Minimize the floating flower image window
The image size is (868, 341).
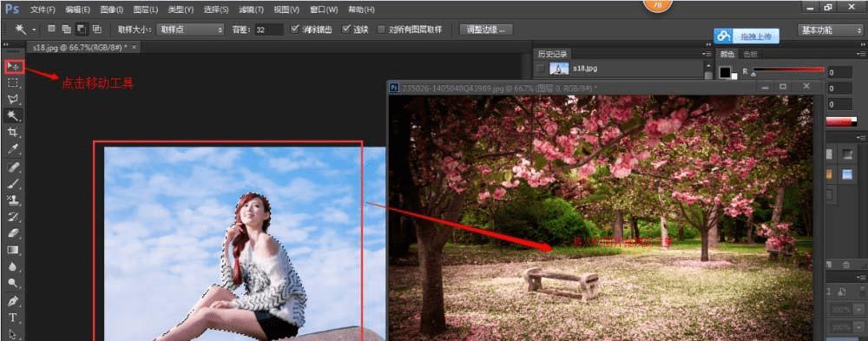coord(765,87)
